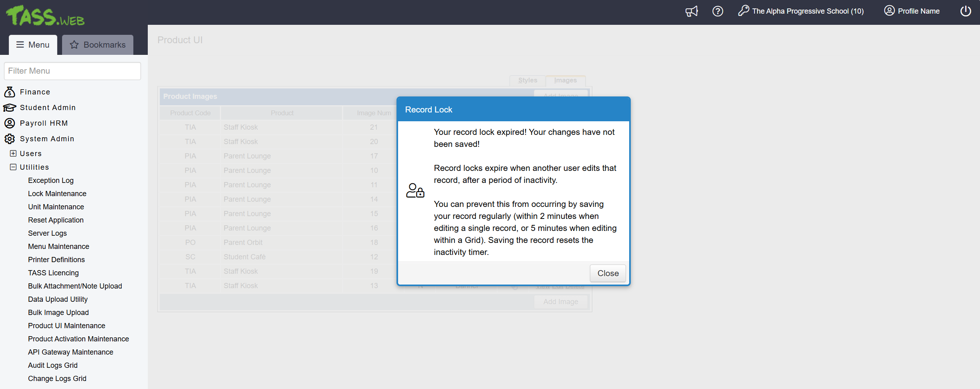This screenshot has height=389, width=980.
Task: Go to Audit Logs Grid
Action: click(52, 365)
